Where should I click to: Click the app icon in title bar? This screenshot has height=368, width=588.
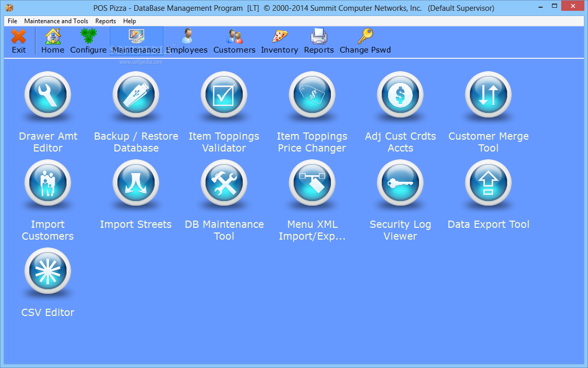[x=9, y=8]
